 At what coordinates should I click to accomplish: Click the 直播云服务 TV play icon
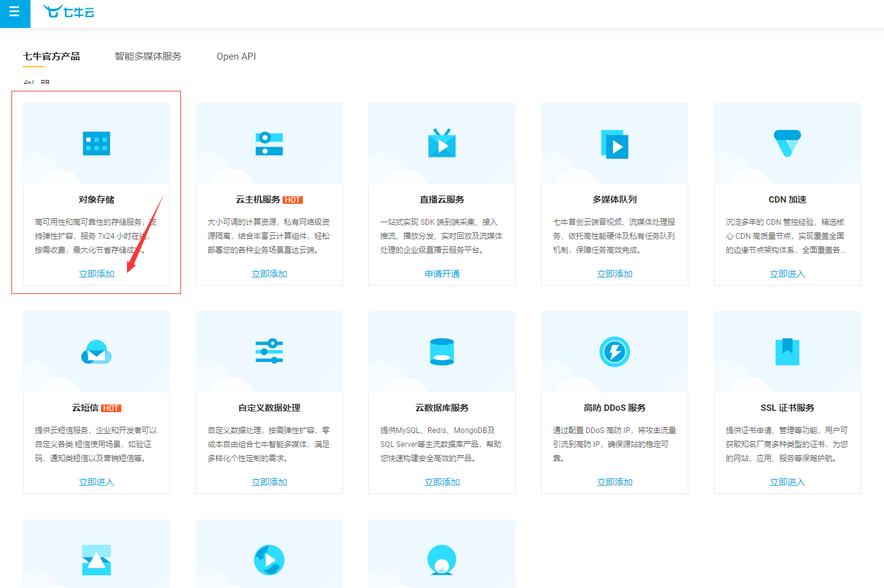pyautogui.click(x=442, y=143)
